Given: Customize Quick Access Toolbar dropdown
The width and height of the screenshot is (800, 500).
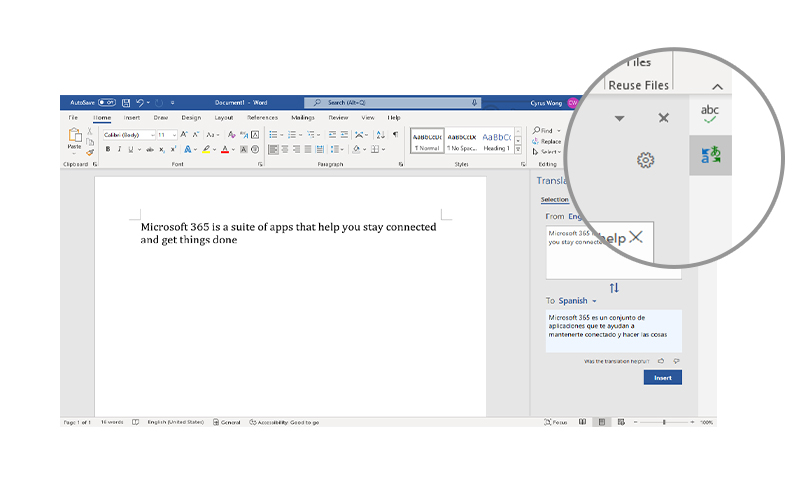Looking at the screenshot, I should point(172,103).
